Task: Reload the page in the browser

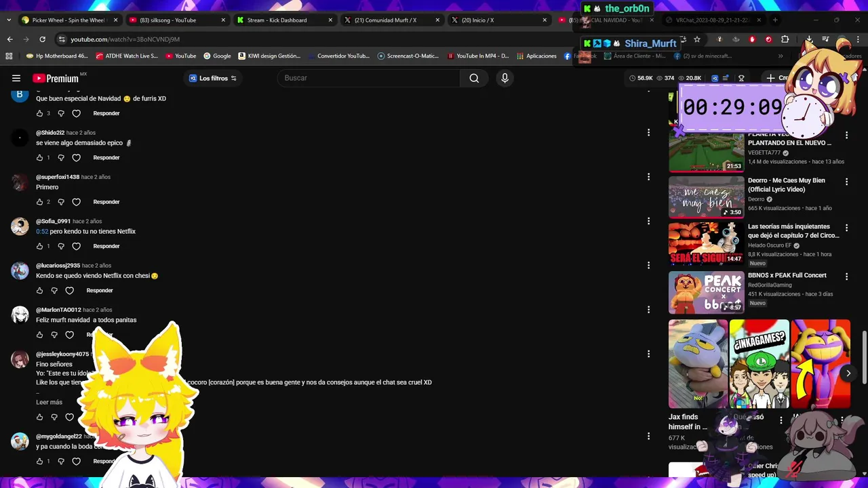Action: tap(42, 39)
